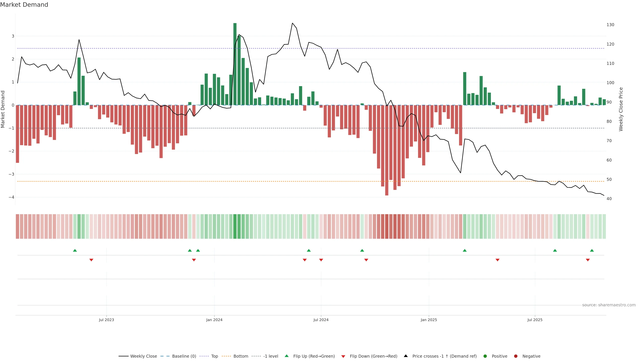Toggle the -1 level legend entry

tap(271, 356)
